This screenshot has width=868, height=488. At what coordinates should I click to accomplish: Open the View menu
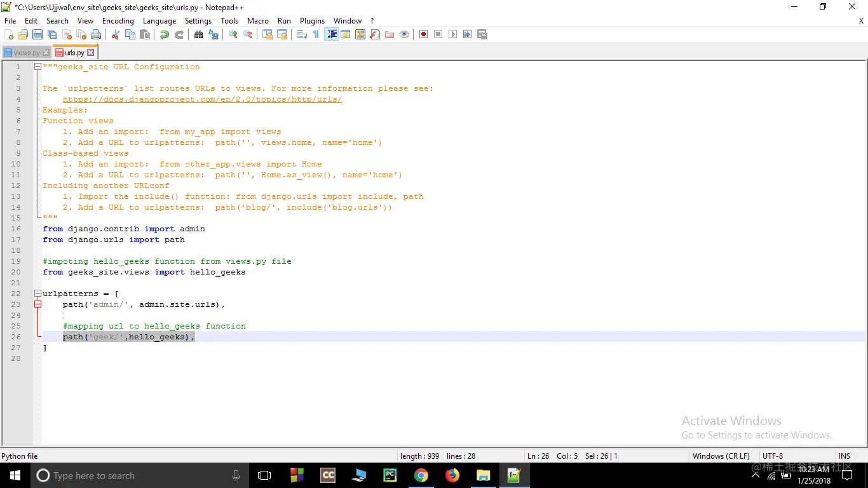click(x=85, y=21)
